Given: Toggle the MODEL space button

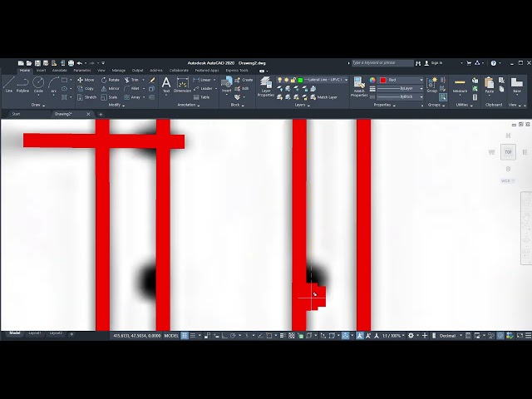Looking at the screenshot, I should pyautogui.click(x=171, y=336).
